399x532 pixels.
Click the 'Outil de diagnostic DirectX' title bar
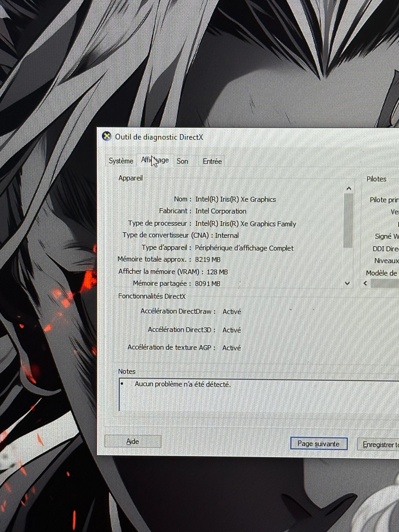click(x=248, y=137)
